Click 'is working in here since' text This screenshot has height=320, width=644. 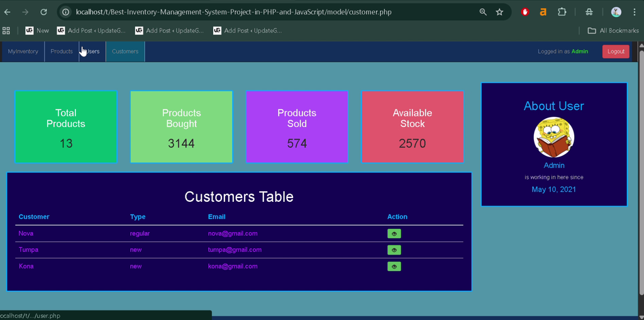click(553, 177)
